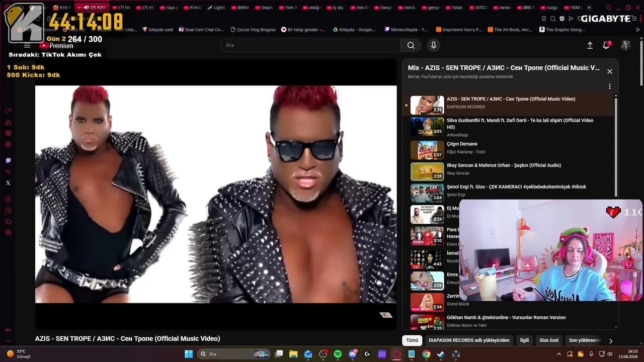The height and width of the screenshot is (362, 644).
Task: Open the Dual Cam Chat bookmark
Action: [x=201, y=30]
